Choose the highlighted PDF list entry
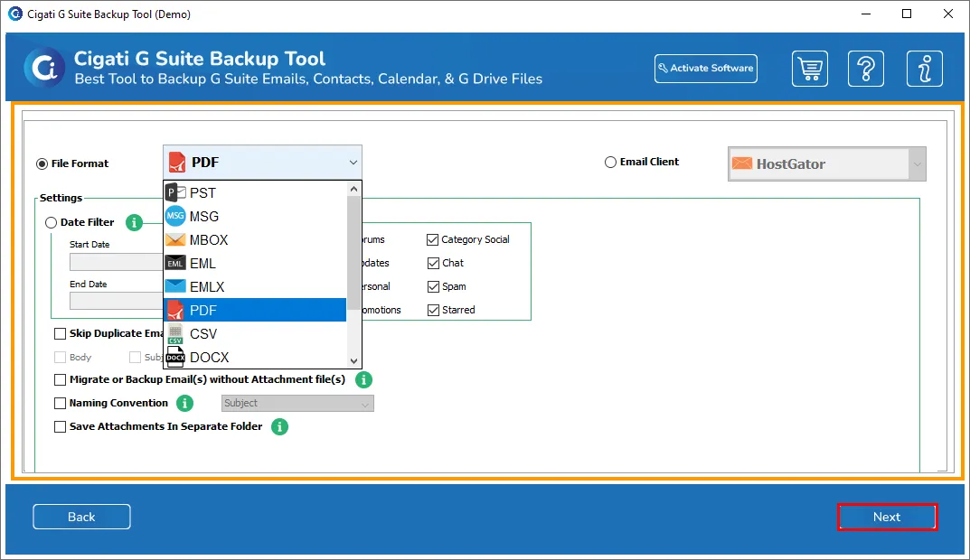The image size is (970, 560). (x=255, y=311)
